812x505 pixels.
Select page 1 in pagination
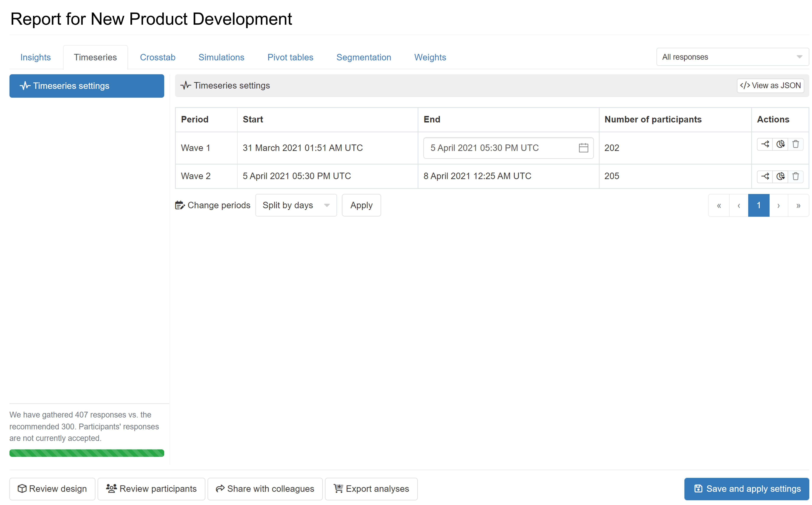759,205
